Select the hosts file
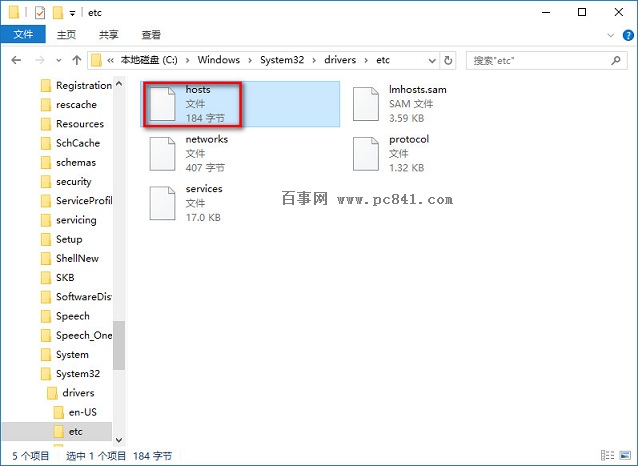 [x=190, y=104]
